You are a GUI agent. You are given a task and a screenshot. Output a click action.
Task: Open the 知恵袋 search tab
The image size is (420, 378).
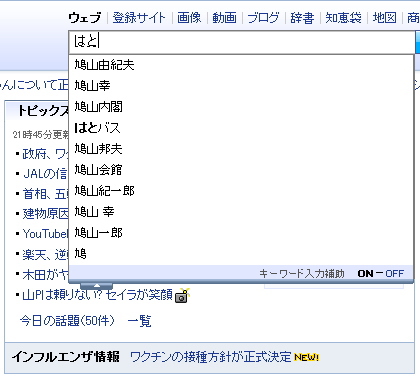coord(343,17)
